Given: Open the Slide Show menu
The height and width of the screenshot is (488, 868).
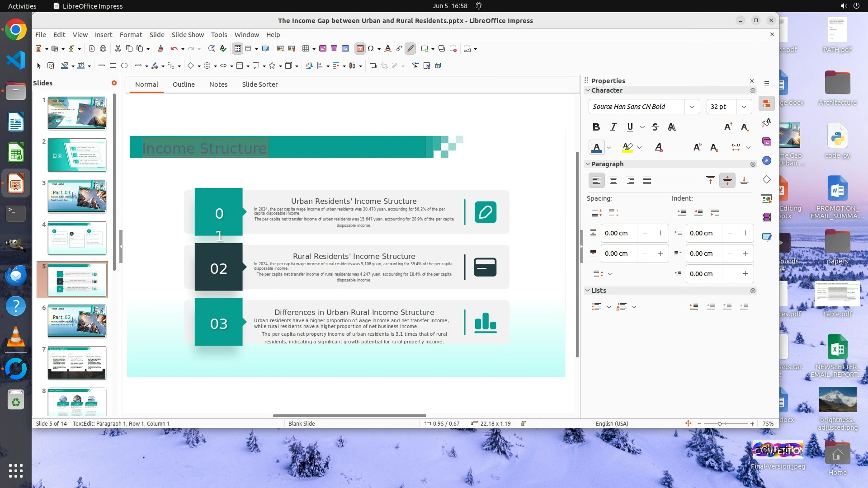Looking at the screenshot, I should click(188, 35).
